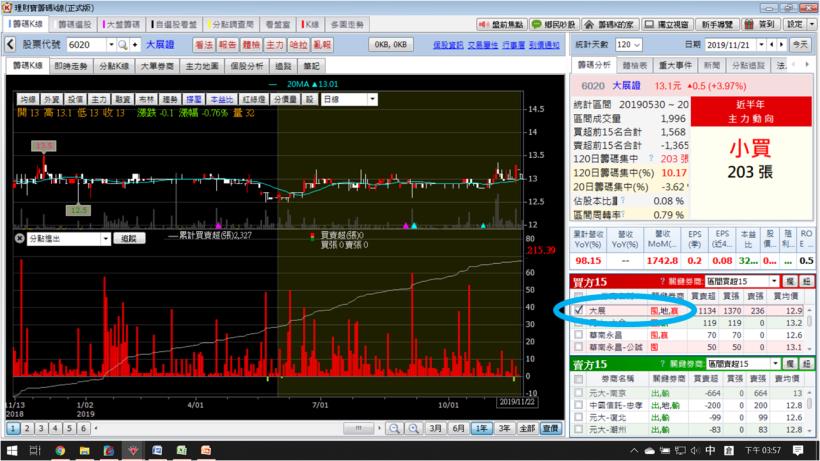
Task: Check the 元大-南京 seller checkbox
Action: 579,393
